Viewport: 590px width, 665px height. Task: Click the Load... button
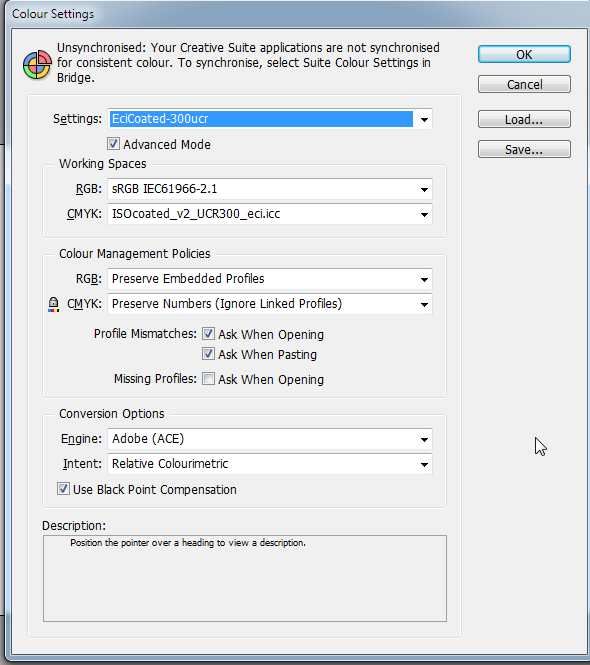pos(524,120)
